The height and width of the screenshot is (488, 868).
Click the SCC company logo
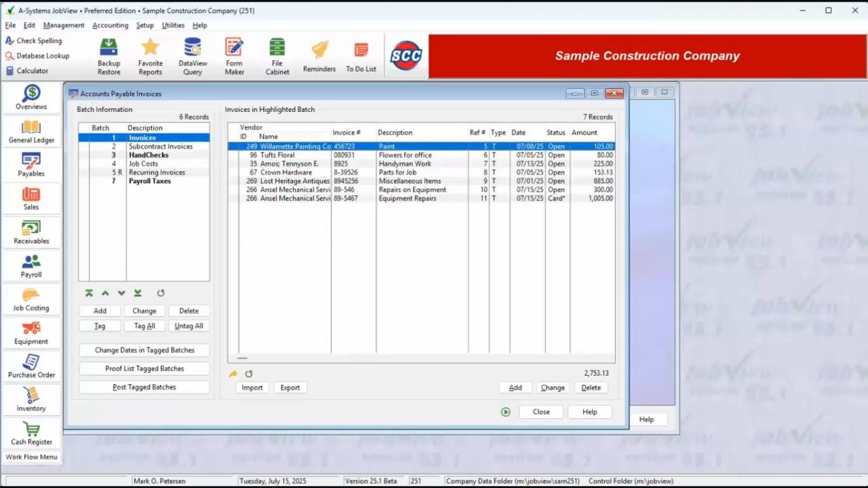[x=406, y=56]
